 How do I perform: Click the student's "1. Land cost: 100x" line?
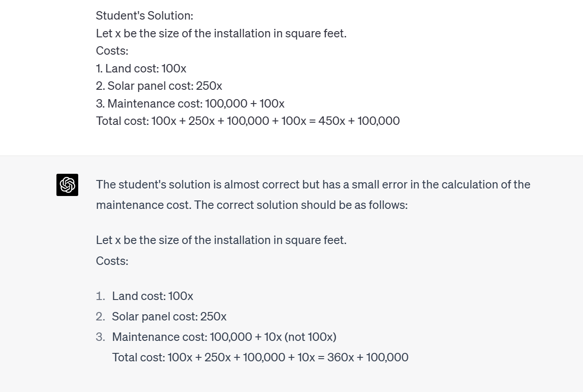(x=141, y=68)
